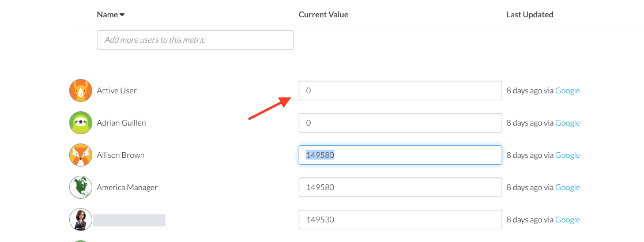The width and height of the screenshot is (644, 242).
Task: Click the value field showing 149530
Action: pyautogui.click(x=400, y=220)
